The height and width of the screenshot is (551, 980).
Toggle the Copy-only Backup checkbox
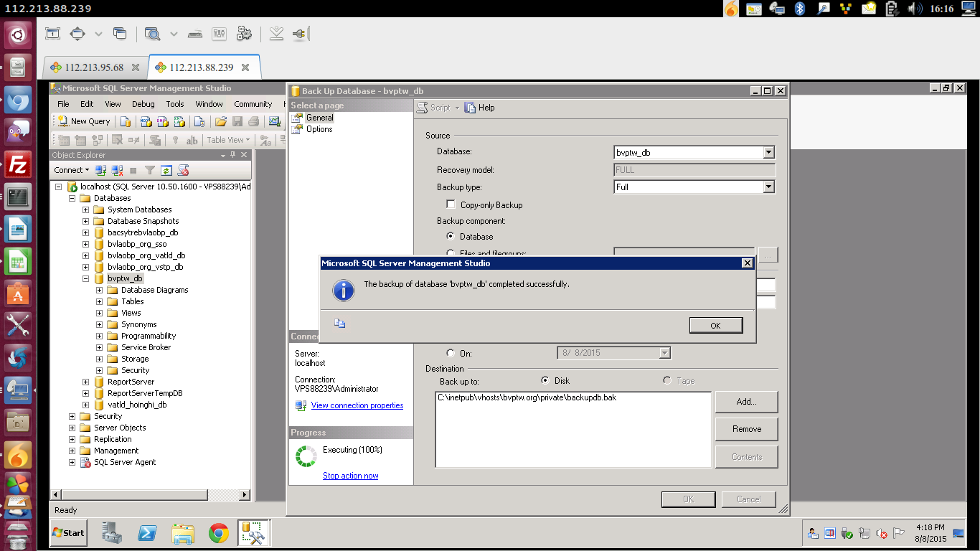pos(451,204)
